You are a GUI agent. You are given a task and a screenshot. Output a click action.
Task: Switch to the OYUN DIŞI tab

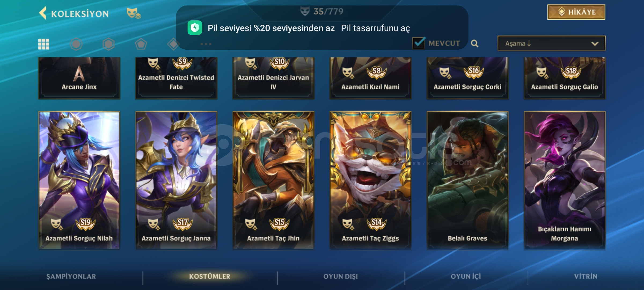coord(341,277)
